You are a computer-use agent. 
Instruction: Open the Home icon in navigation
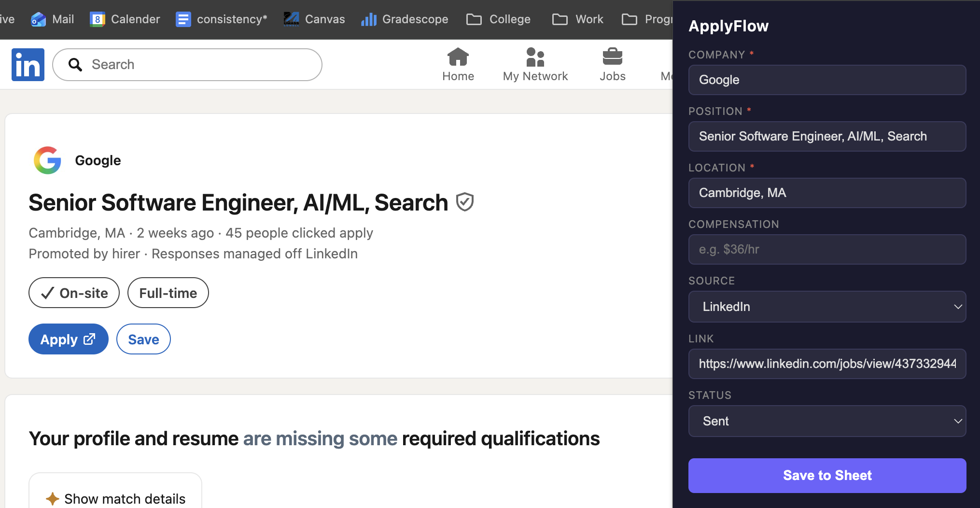(x=458, y=57)
